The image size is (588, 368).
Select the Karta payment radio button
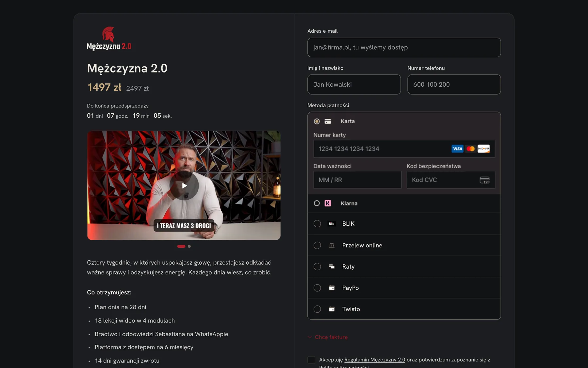coord(317,121)
